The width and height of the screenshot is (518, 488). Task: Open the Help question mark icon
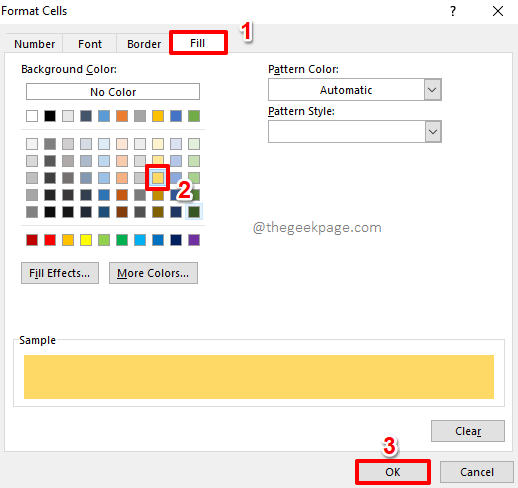click(x=453, y=11)
